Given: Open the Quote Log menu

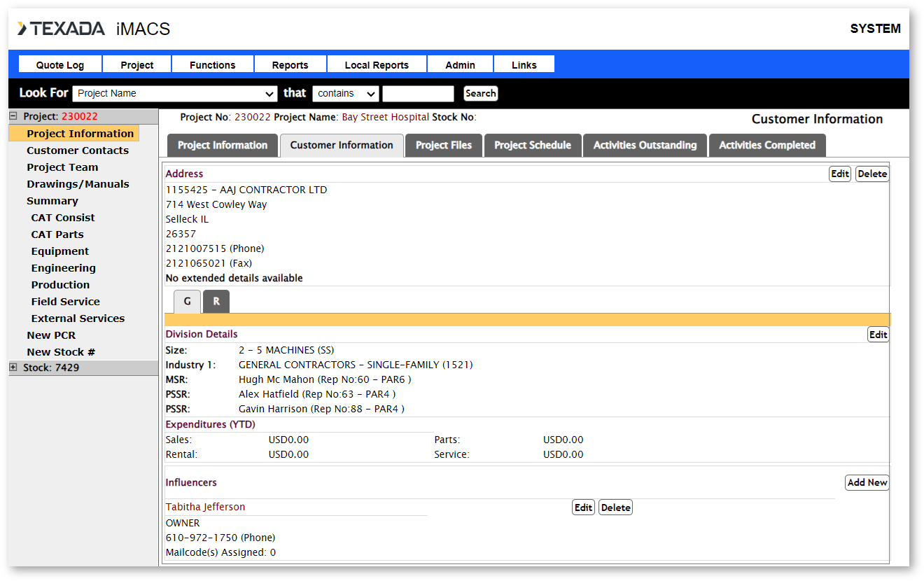Looking at the screenshot, I should point(60,65).
